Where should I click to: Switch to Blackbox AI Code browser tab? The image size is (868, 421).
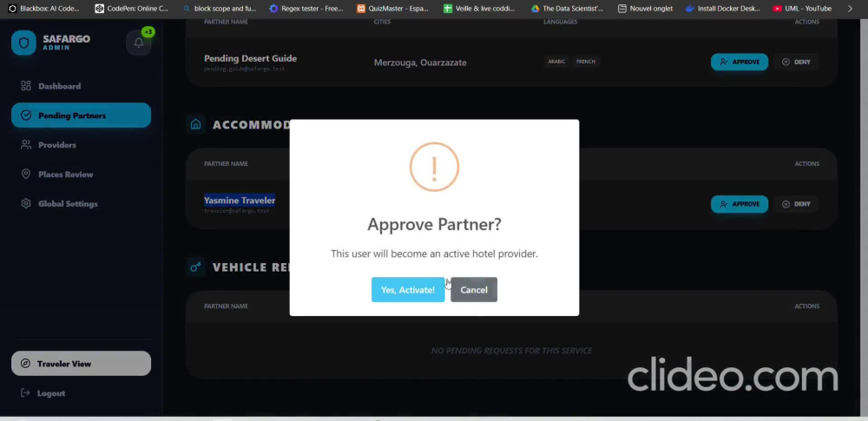click(43, 9)
